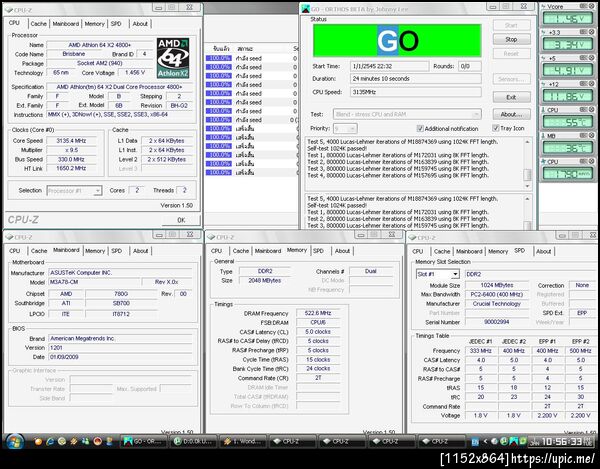This screenshot has width=600, height=469.
Task: Click OK in the CPU-Z processor window
Action: tap(181, 220)
